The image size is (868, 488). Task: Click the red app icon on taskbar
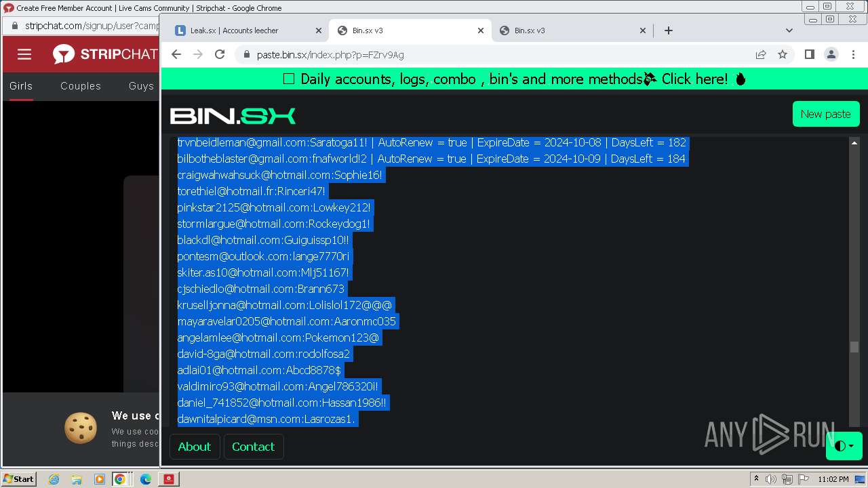coord(169,479)
